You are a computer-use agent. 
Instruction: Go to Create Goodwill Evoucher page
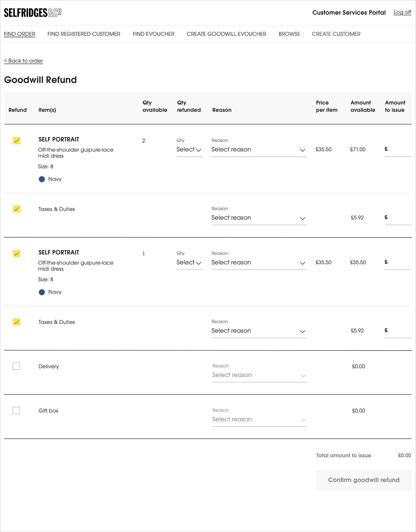coord(226,34)
